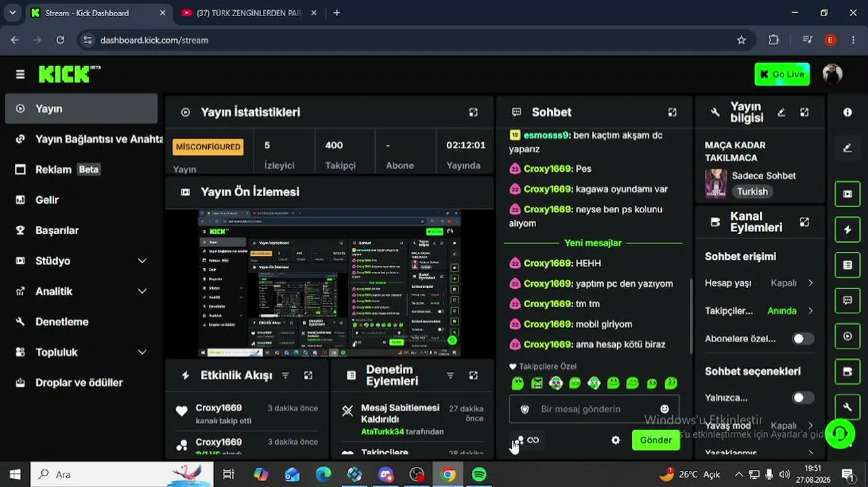
Task: Open the emoji picker in the message box
Action: pos(665,409)
